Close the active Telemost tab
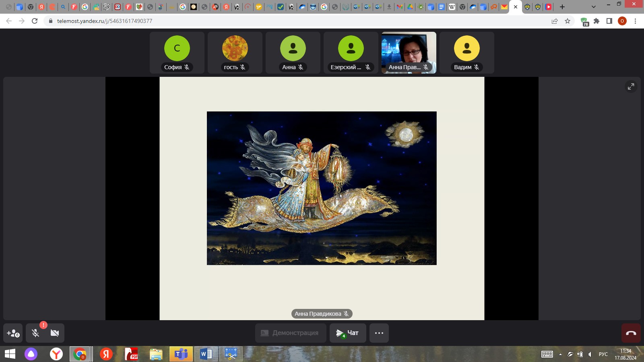 pyautogui.click(x=516, y=7)
